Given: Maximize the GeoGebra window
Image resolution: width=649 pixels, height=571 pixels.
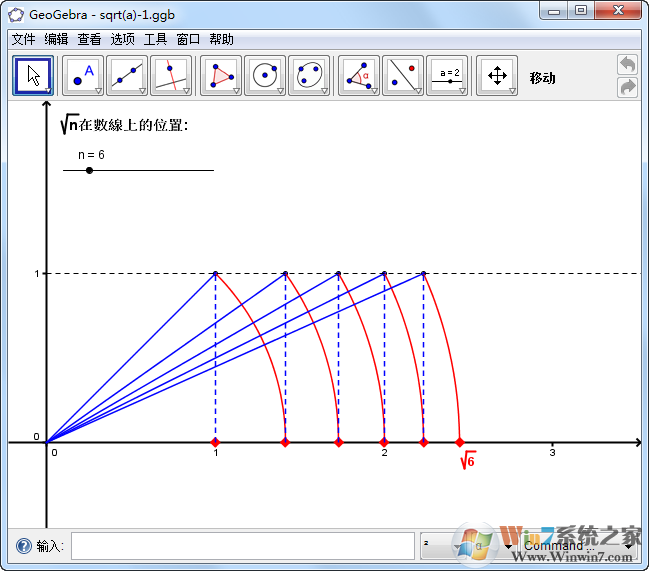Looking at the screenshot, I should click(581, 11).
